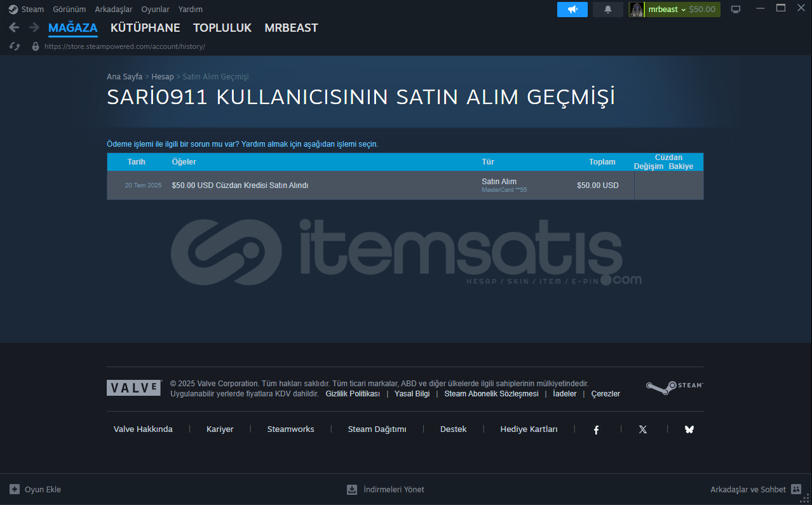The width and height of the screenshot is (812, 505).
Task: Open the Arkadaşlar menu in the top bar
Action: tap(114, 10)
